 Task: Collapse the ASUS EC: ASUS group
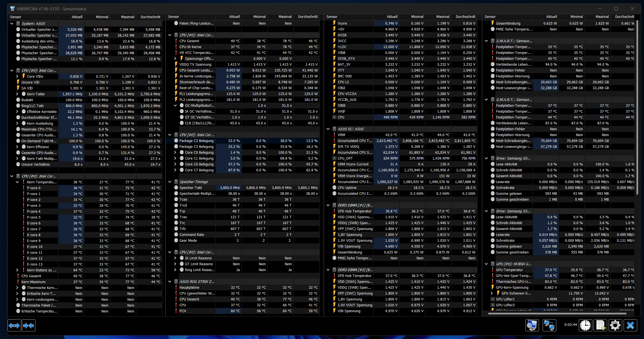328,129
